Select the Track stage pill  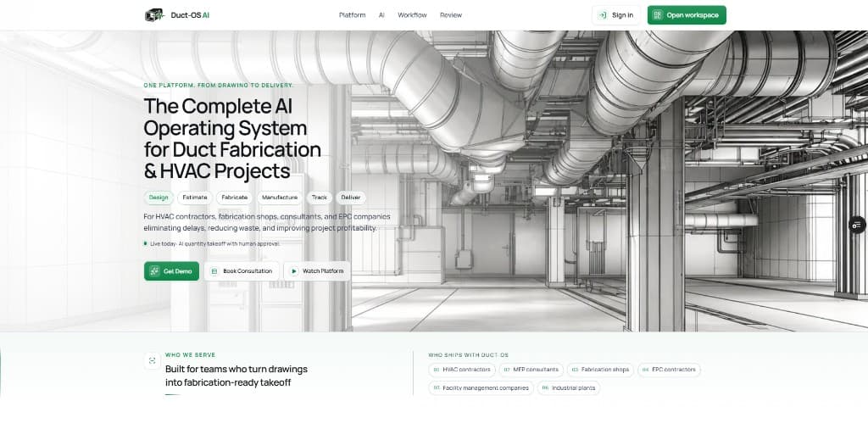point(320,198)
